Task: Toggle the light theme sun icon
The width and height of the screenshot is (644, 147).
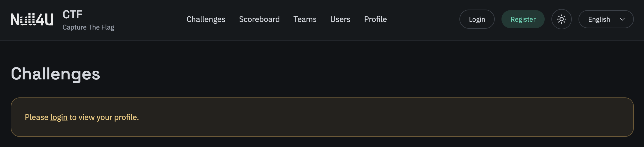Action: tap(561, 19)
